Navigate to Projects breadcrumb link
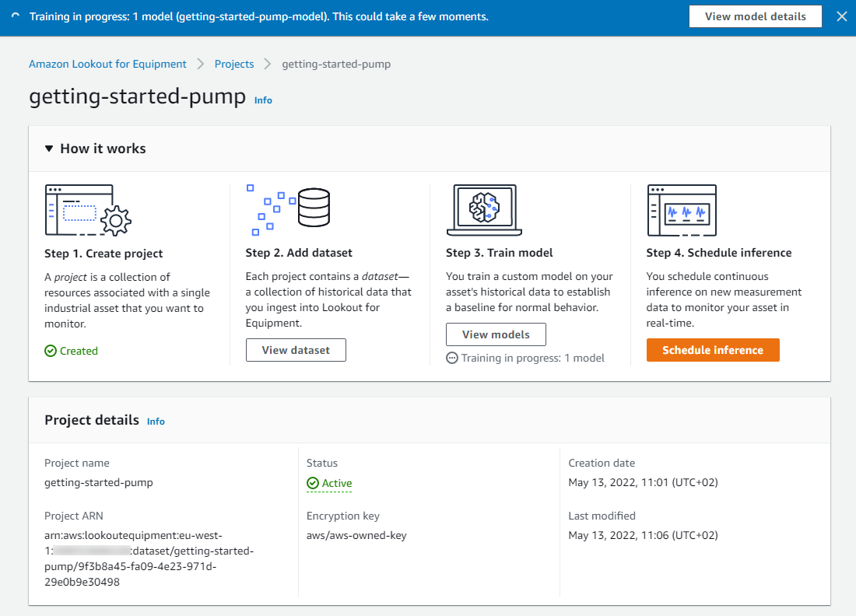Viewport: 856px width, 616px height. coord(234,64)
